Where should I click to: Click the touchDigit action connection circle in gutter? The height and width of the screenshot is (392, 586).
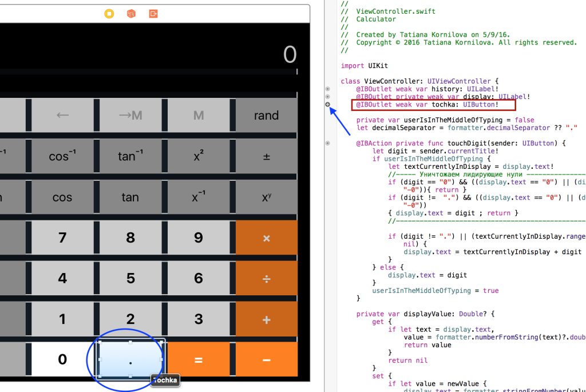pyautogui.click(x=327, y=143)
